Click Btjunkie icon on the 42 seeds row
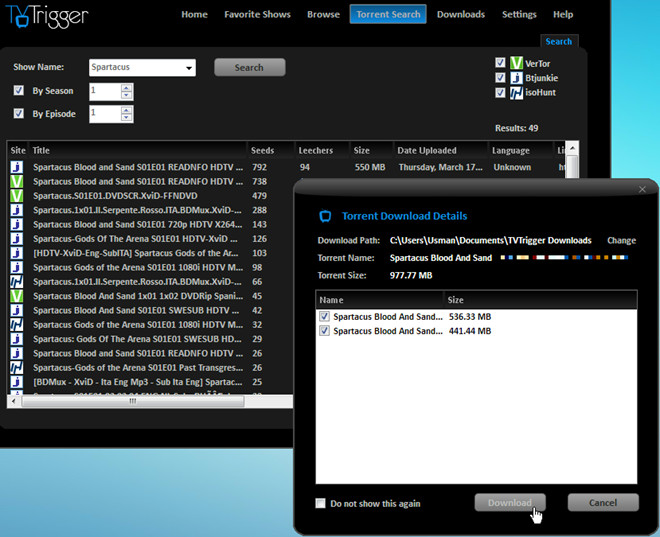This screenshot has width=660, height=537. [16, 310]
